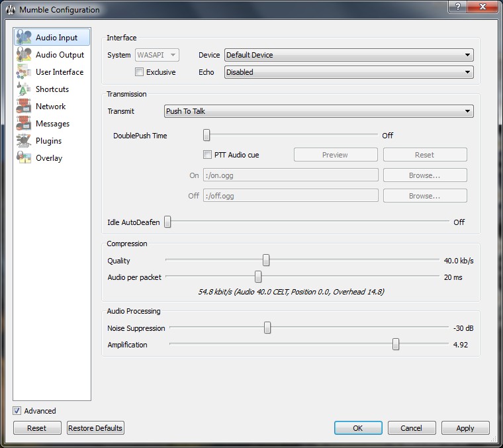Enable the PTT Audio cue checkbox

[x=207, y=155]
